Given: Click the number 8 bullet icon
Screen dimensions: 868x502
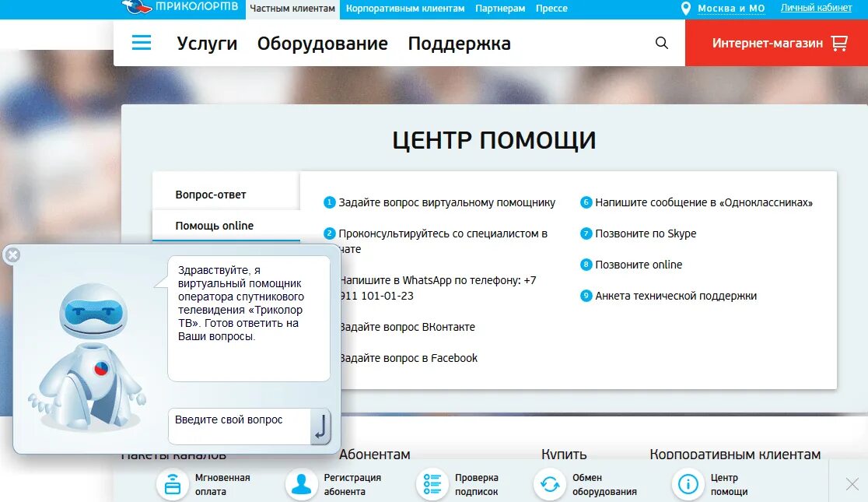Looking at the screenshot, I should pyautogui.click(x=586, y=265).
